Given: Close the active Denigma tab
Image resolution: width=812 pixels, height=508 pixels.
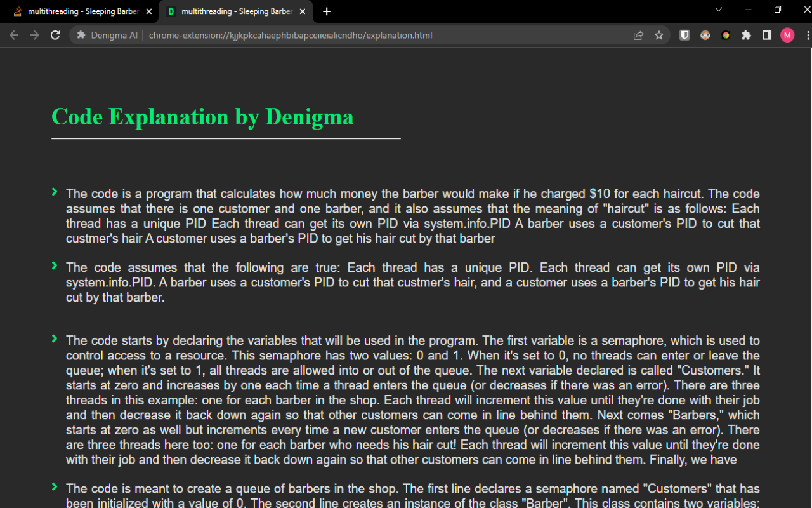Looking at the screenshot, I should (303, 11).
